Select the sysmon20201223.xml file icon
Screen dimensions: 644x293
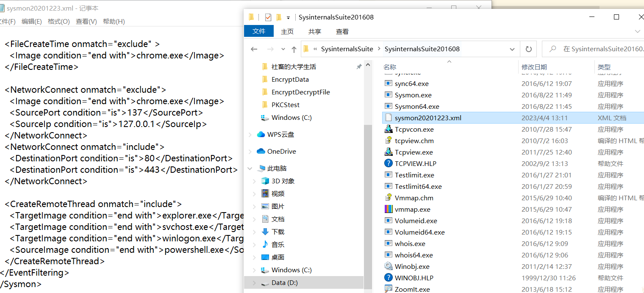(x=389, y=118)
